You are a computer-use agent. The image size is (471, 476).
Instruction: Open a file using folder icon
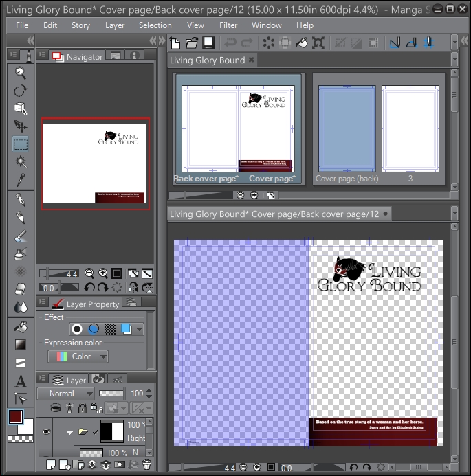[192, 43]
